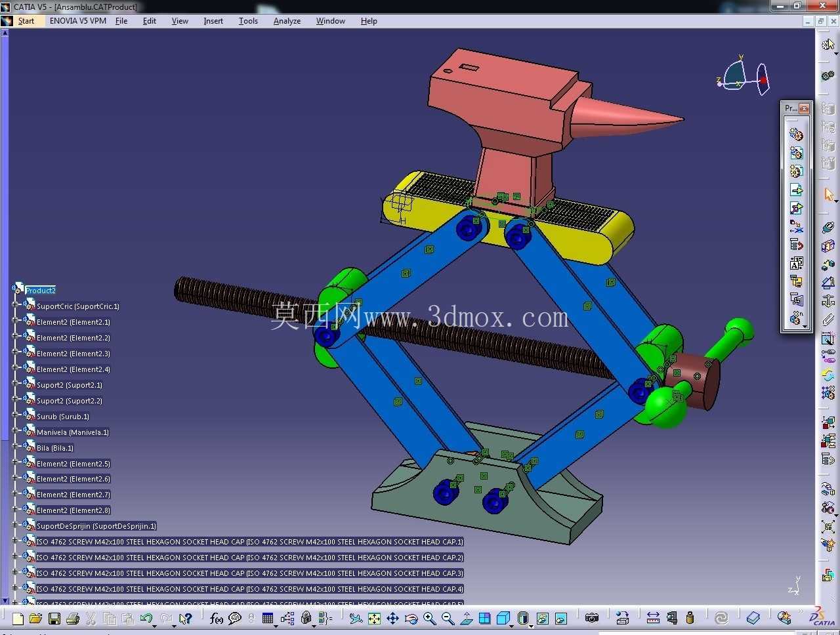
Task: Click the Normal View icon
Action: click(x=466, y=619)
